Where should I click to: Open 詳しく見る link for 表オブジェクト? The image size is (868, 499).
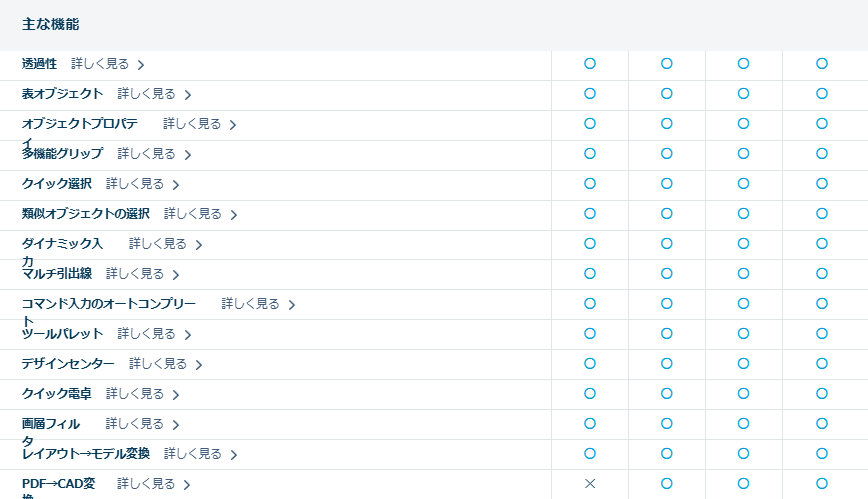click(x=146, y=94)
